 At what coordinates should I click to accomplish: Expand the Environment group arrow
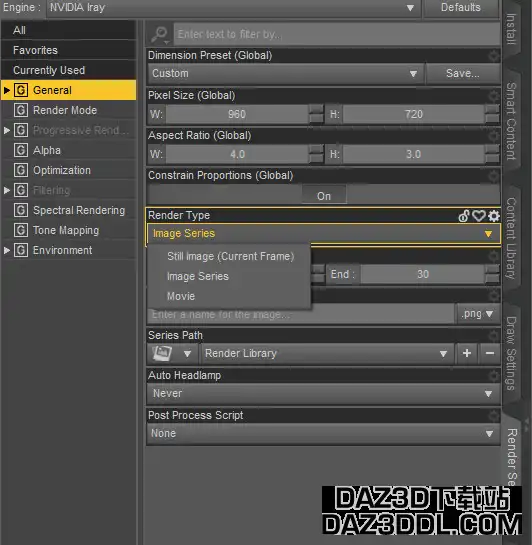click(7, 250)
